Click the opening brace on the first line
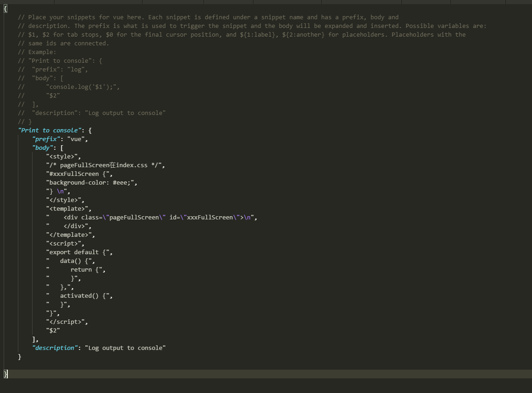The width and height of the screenshot is (532, 393). [5, 9]
